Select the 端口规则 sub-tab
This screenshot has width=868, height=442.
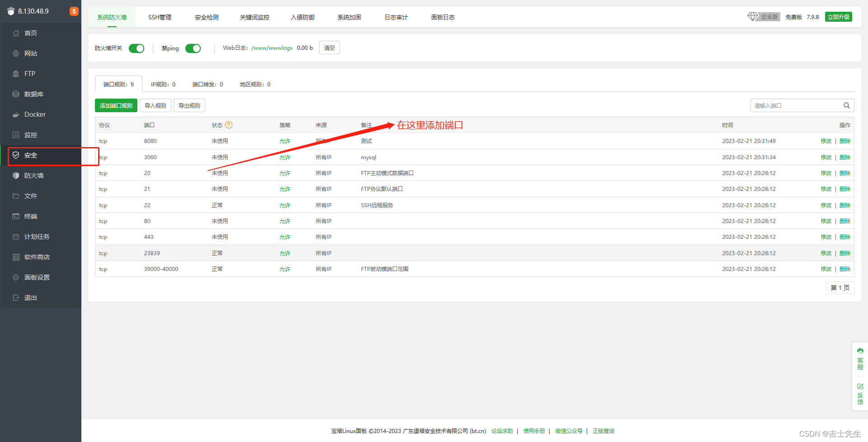pyautogui.click(x=118, y=84)
